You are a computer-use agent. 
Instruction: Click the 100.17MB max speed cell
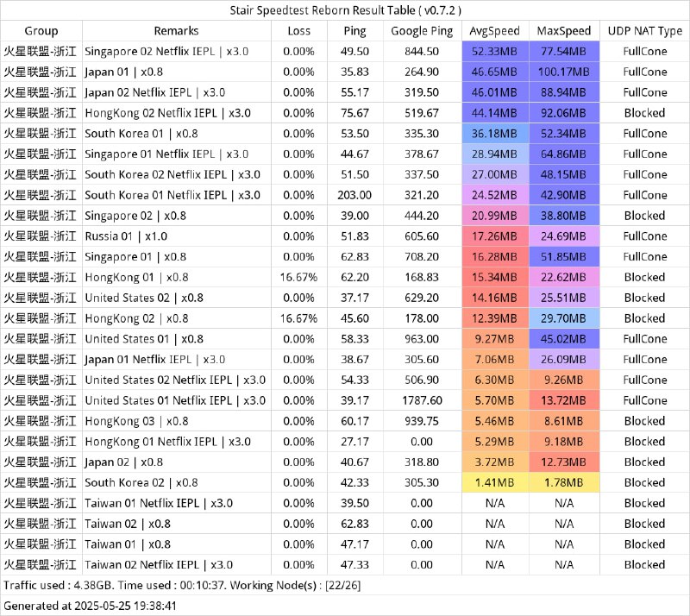[564, 72]
